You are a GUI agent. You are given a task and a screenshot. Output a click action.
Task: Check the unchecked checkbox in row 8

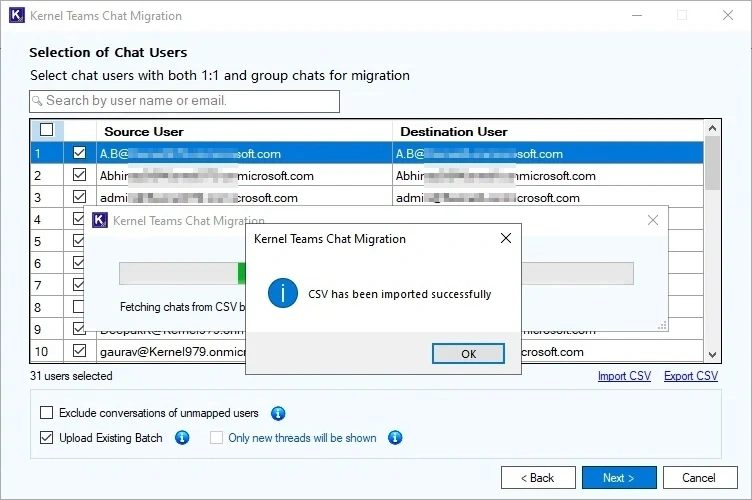(79, 307)
